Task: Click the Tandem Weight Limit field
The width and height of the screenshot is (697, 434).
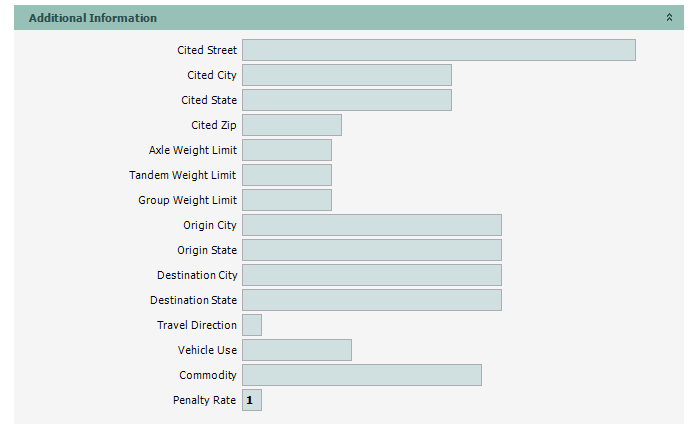Action: pyautogui.click(x=286, y=175)
